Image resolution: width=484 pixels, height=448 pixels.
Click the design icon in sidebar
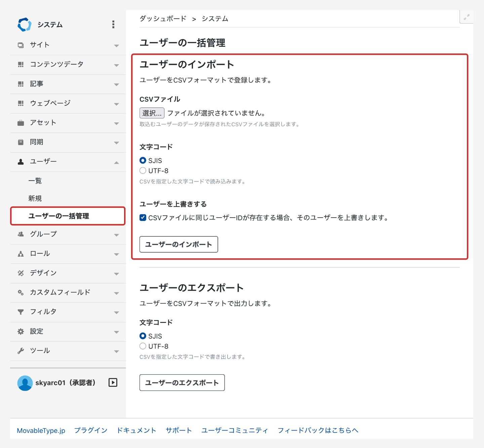click(21, 273)
